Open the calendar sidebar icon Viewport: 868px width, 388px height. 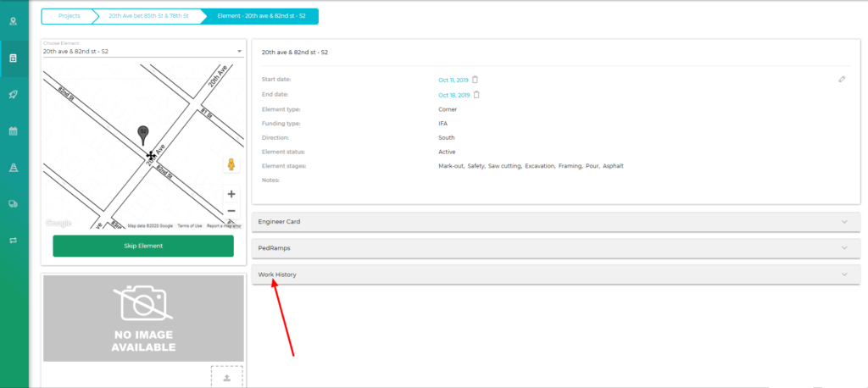coord(14,130)
